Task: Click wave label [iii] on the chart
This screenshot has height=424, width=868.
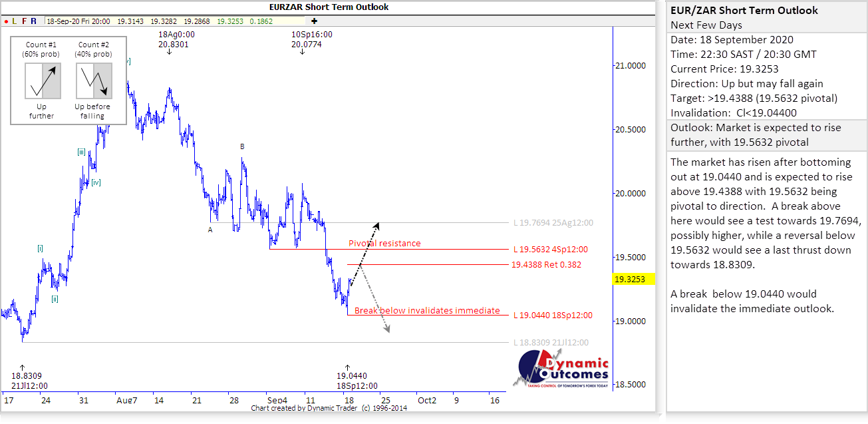Action: [x=80, y=152]
